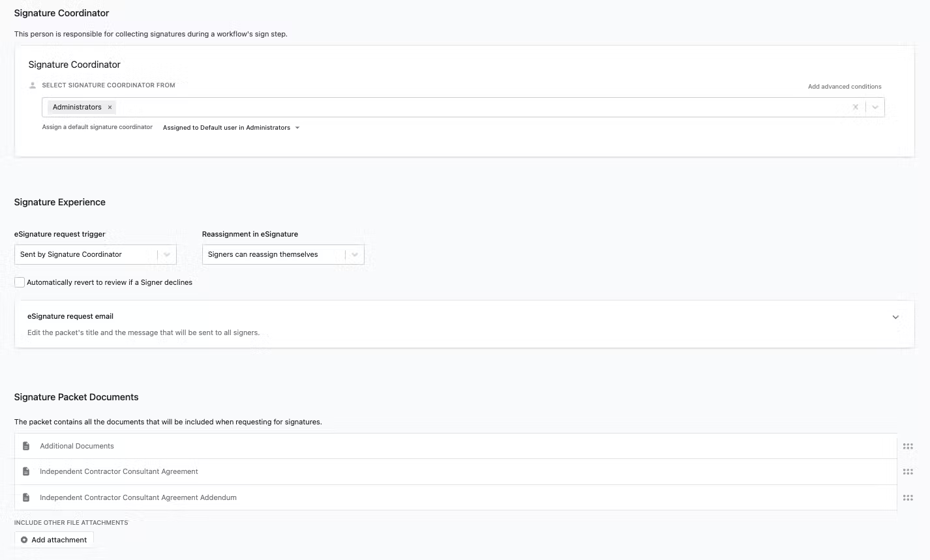Screen dimensions: 930x560
Task: Remove the Administrators tag with its x
Action: coord(110,108)
